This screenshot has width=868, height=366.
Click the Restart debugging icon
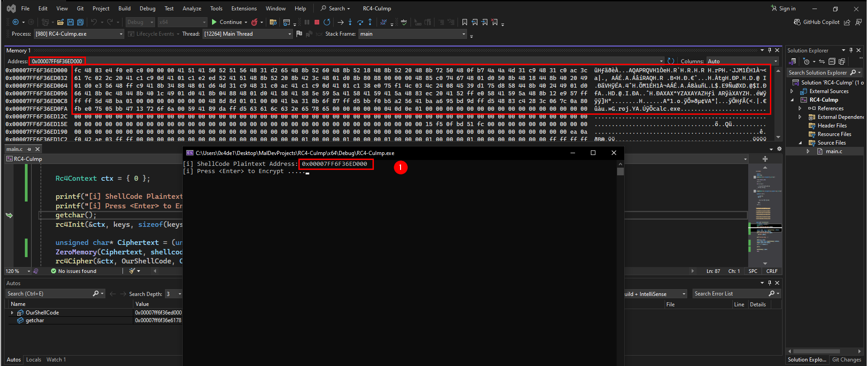pos(327,22)
